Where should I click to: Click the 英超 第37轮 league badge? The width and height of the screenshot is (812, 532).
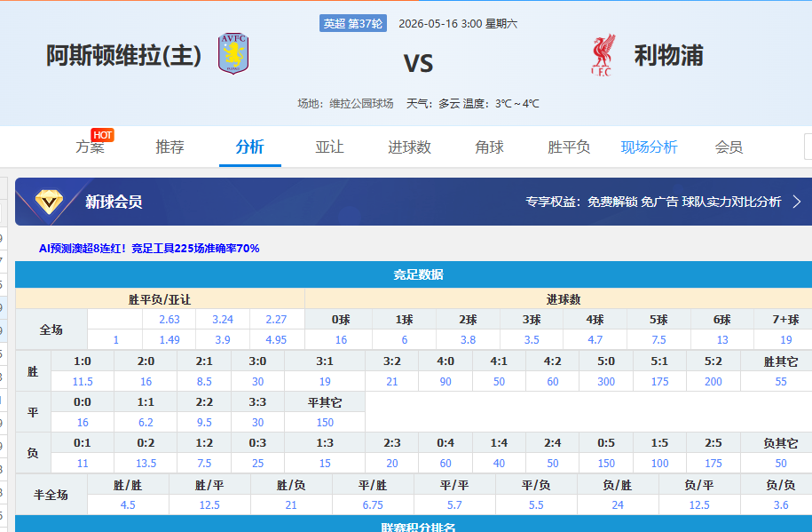(x=353, y=23)
